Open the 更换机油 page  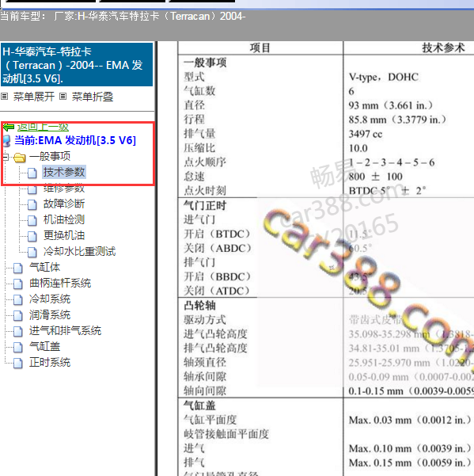64,235
